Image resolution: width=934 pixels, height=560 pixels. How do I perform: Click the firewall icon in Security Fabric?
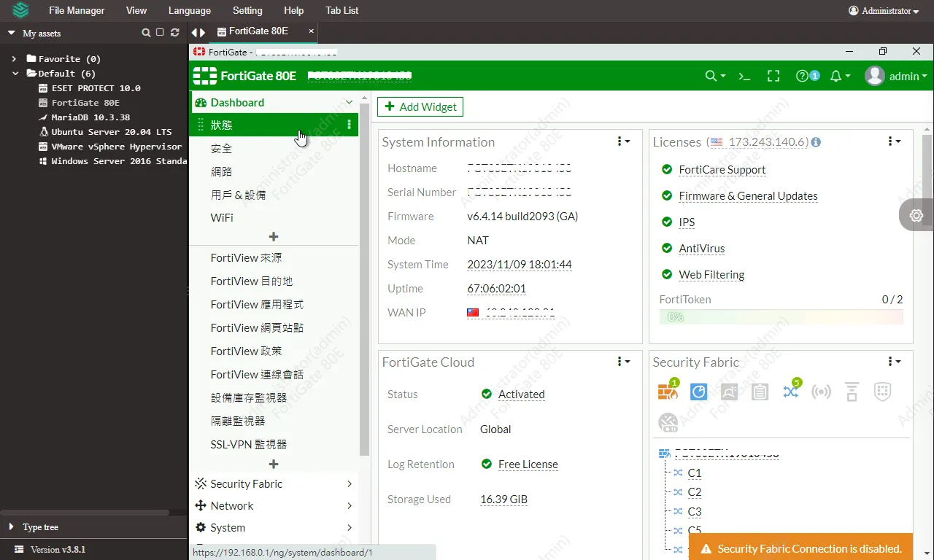click(x=668, y=392)
